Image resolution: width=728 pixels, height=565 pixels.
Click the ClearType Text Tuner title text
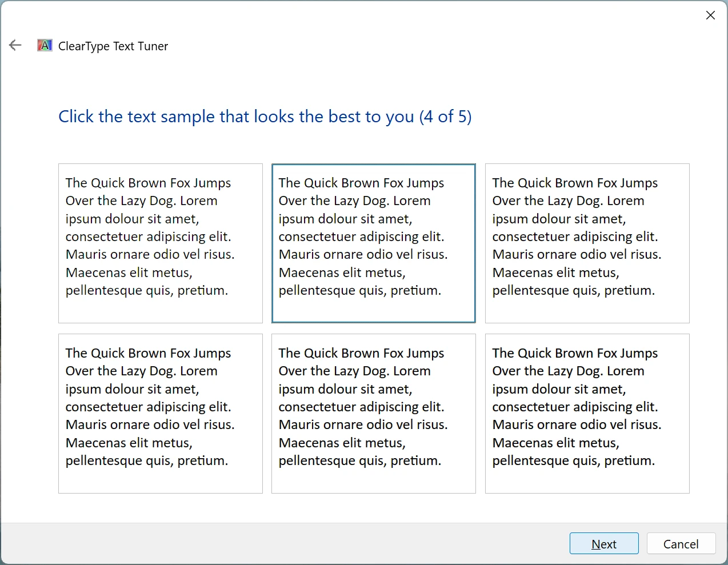coord(113,46)
